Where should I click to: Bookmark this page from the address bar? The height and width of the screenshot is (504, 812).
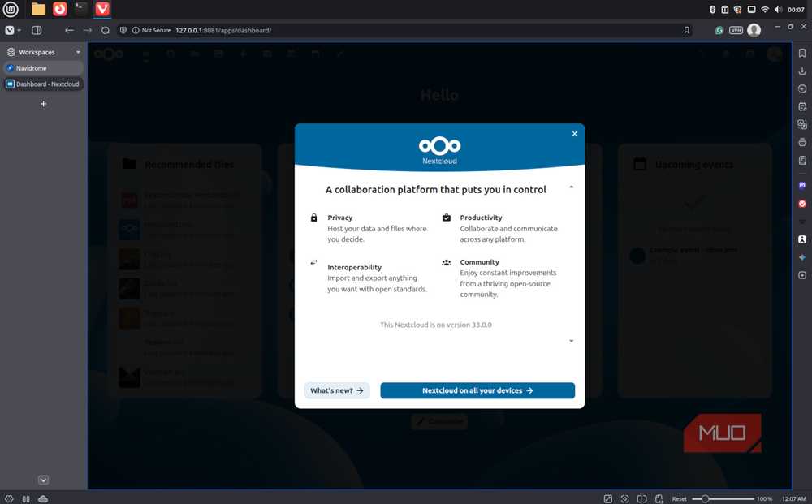pyautogui.click(x=687, y=31)
